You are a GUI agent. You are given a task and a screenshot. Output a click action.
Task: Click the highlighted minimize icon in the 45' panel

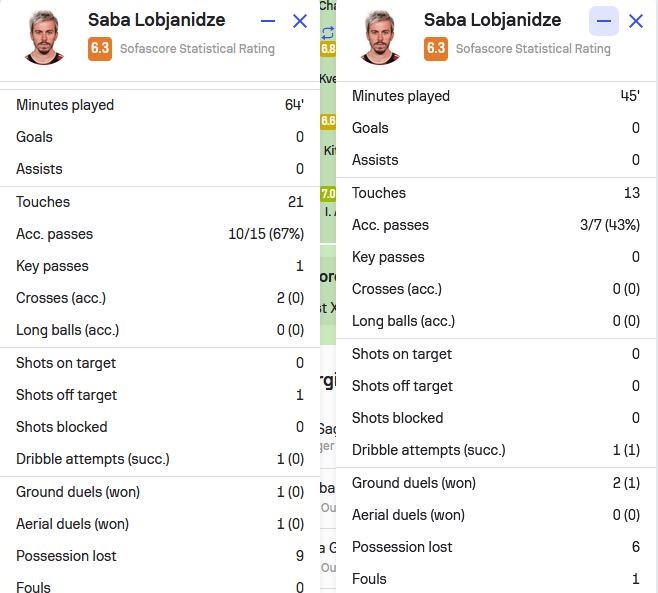coord(603,21)
